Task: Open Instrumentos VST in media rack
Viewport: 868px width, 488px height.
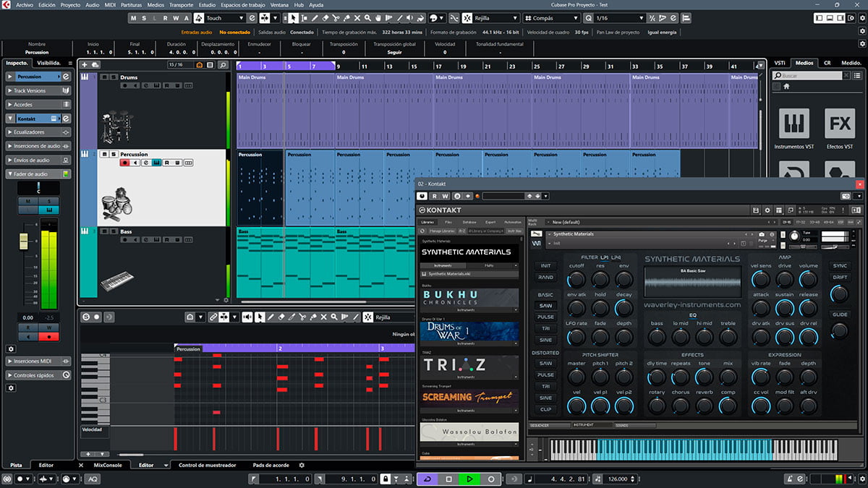Action: [x=794, y=124]
